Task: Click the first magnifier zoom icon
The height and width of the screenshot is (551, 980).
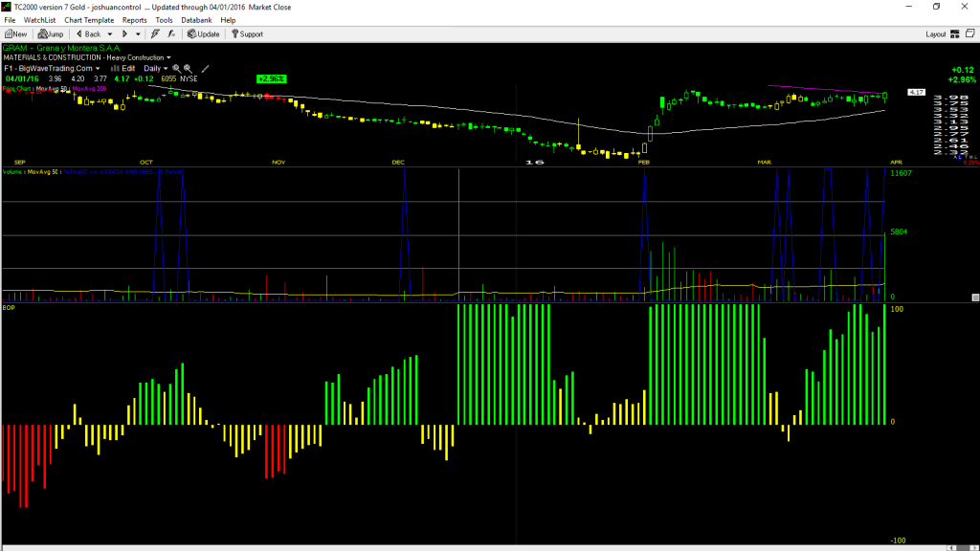Action: coord(176,68)
